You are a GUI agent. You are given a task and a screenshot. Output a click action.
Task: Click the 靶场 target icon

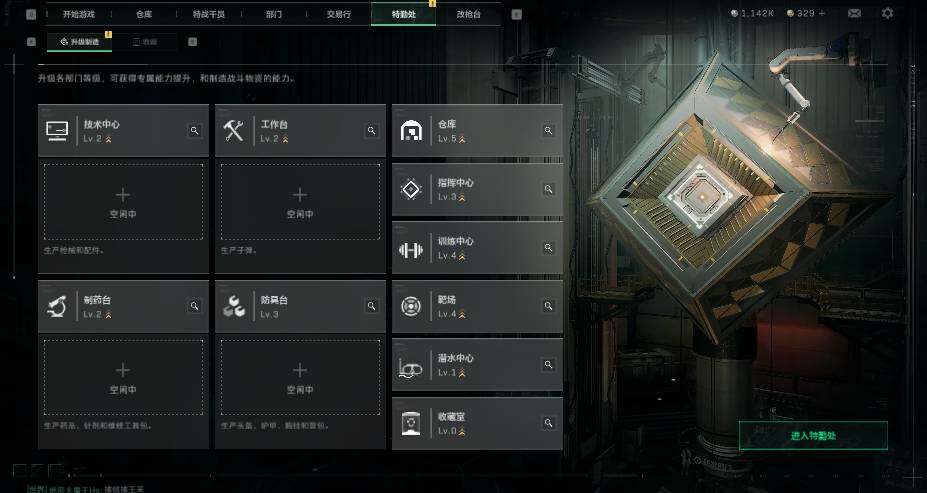(411, 306)
